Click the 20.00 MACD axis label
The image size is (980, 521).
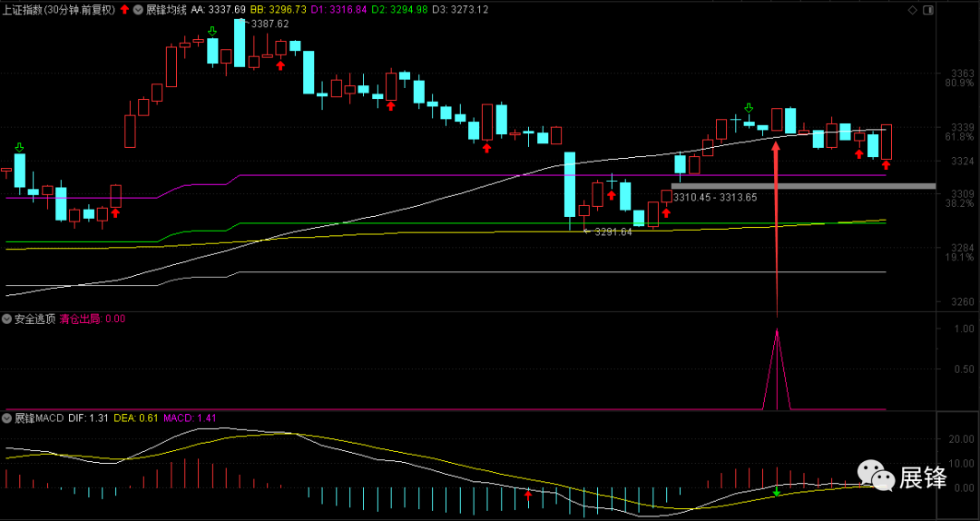tap(961, 439)
